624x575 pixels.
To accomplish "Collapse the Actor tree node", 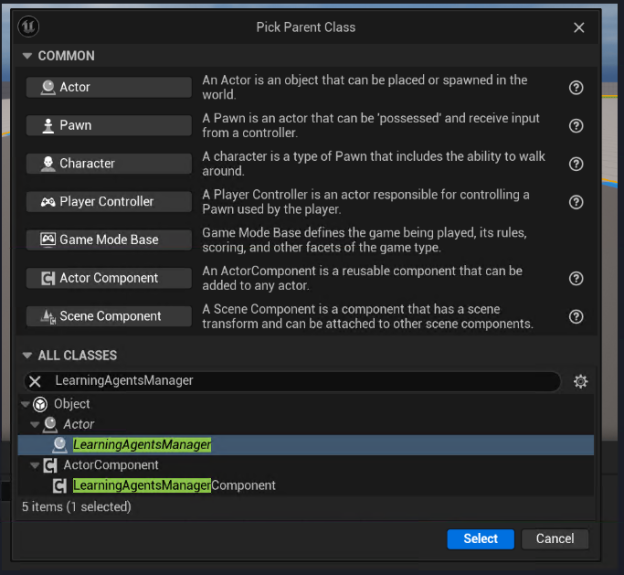I will (35, 425).
